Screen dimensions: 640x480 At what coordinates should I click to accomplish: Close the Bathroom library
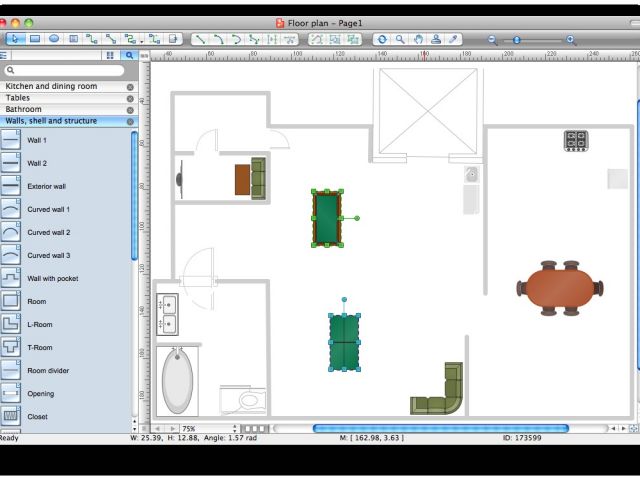coord(130,110)
